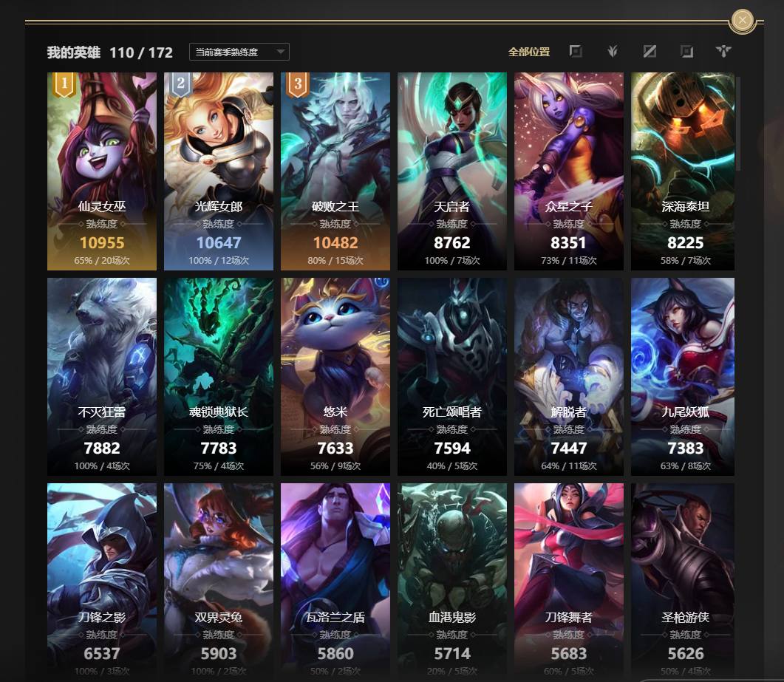The height and width of the screenshot is (682, 784).
Task: Select the 魂锁典狱长 champion card
Action: click(x=219, y=377)
